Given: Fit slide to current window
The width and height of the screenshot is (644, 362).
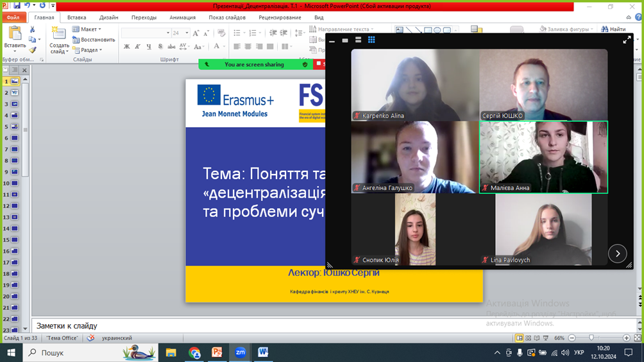Looking at the screenshot, I should (x=638, y=338).
